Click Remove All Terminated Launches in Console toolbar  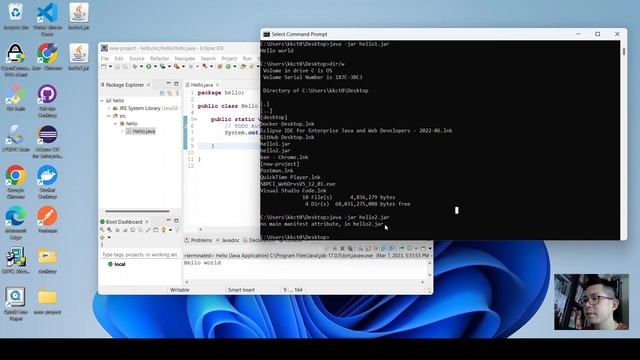[x=350, y=248]
